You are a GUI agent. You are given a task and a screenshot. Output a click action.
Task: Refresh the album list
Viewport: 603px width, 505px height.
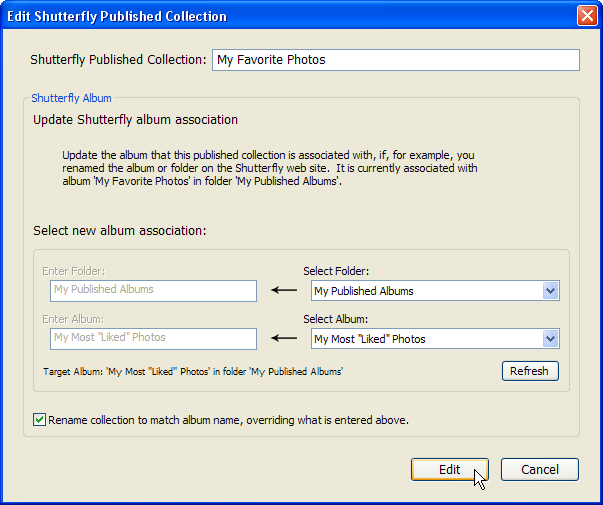pyautogui.click(x=529, y=371)
